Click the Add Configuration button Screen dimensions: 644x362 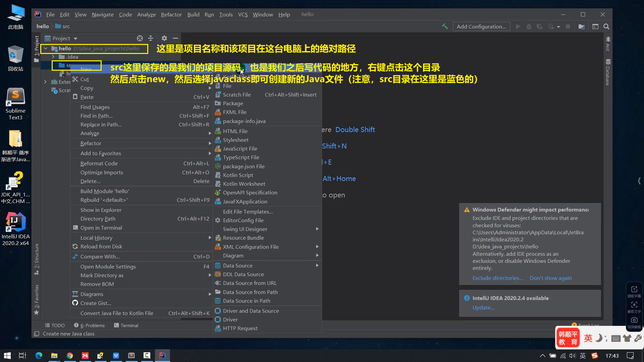pos(481,26)
